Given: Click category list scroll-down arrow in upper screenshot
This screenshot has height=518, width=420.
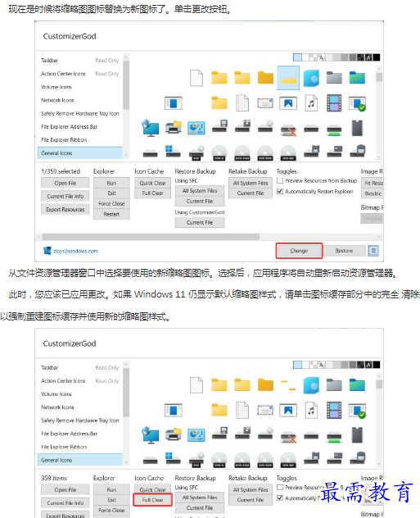Looking at the screenshot, I should pyautogui.click(x=126, y=155).
